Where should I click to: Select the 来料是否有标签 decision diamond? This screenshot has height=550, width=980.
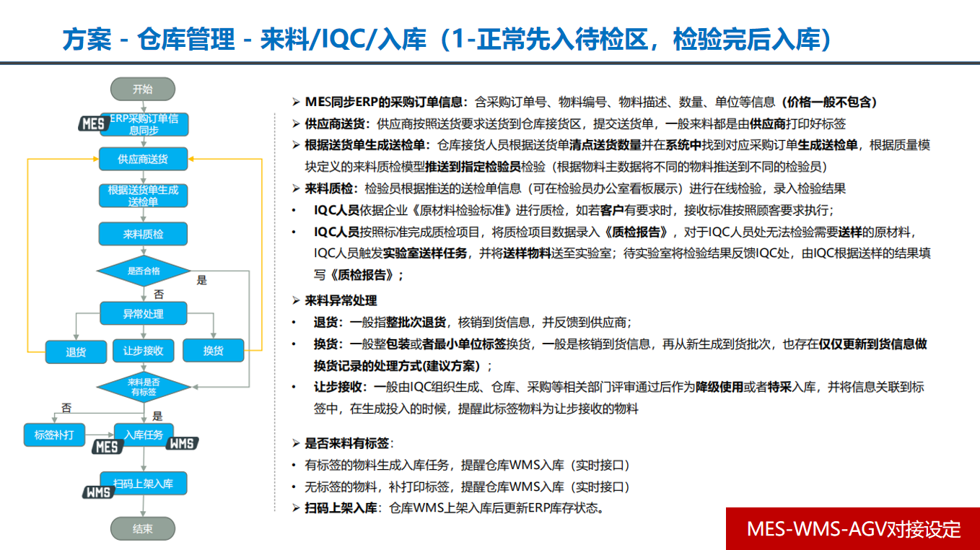click(x=143, y=387)
